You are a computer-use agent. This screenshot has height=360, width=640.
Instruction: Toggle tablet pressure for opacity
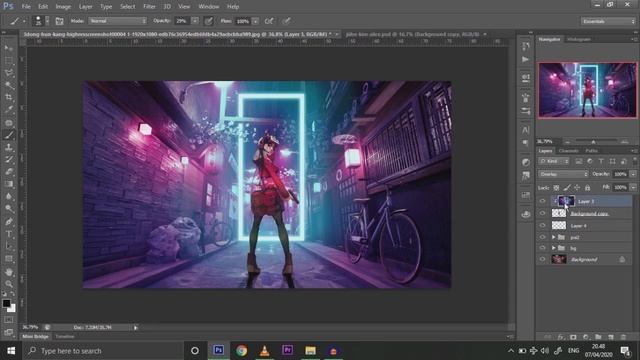[209, 21]
